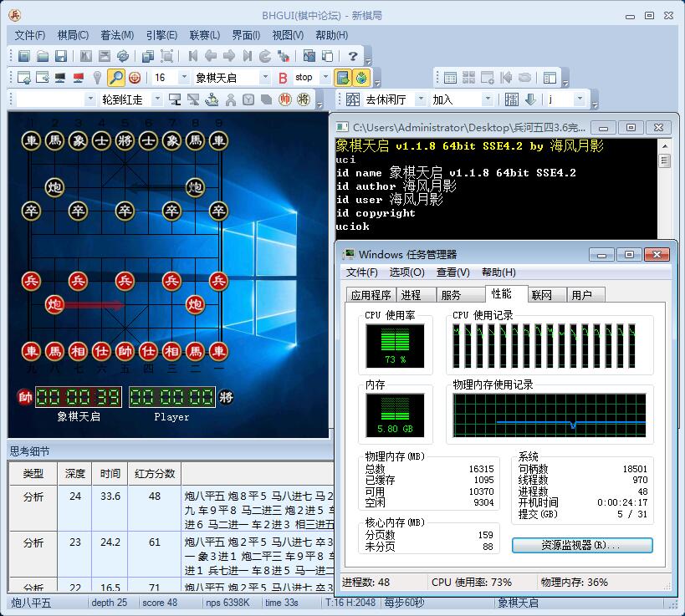
Task: Jump to last move with skip-forward arrow
Action: pos(248,56)
